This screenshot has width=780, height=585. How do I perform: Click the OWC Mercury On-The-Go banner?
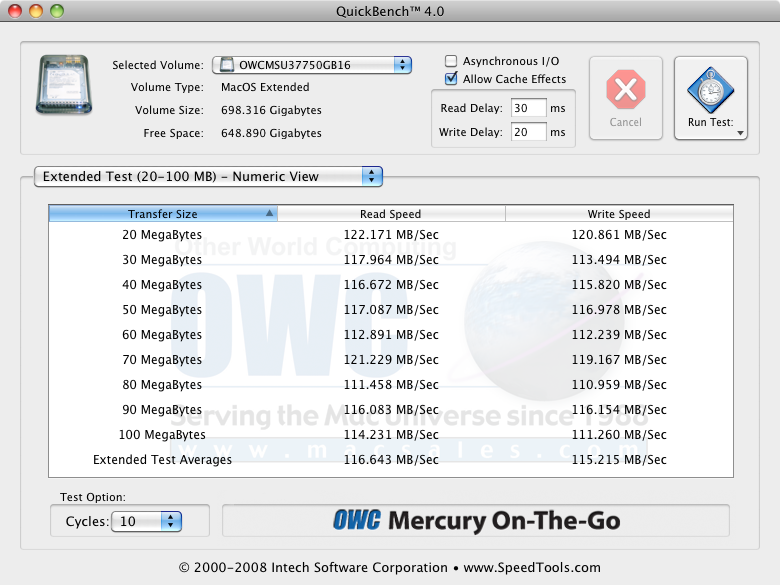(x=475, y=521)
